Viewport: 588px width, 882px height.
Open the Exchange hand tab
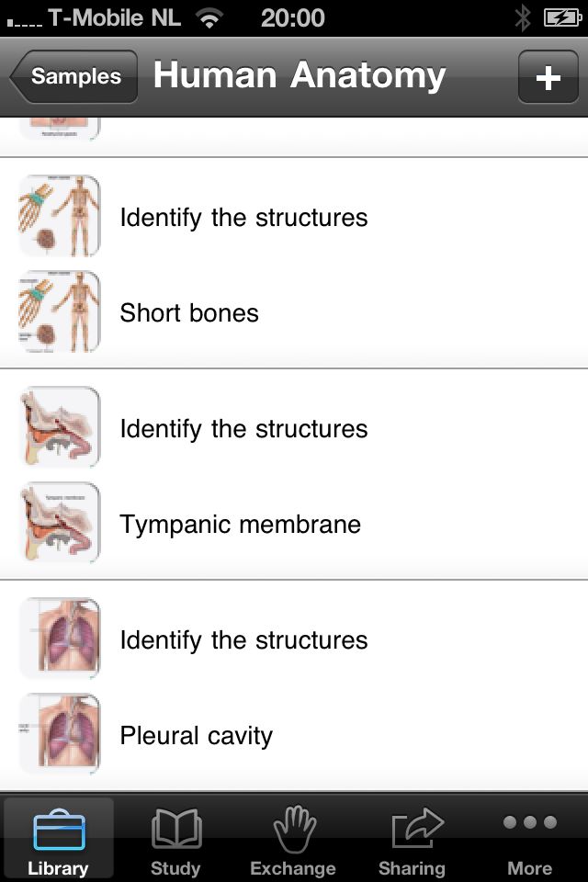click(293, 839)
